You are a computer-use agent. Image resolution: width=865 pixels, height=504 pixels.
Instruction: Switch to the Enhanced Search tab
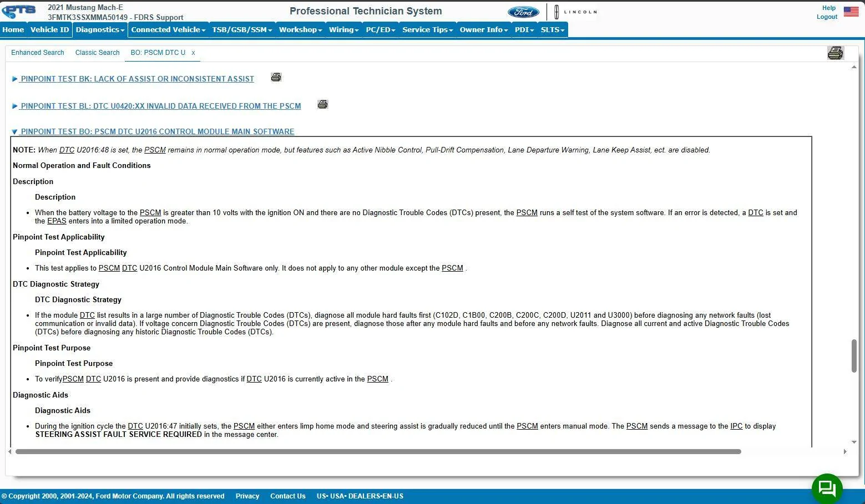pos(38,53)
